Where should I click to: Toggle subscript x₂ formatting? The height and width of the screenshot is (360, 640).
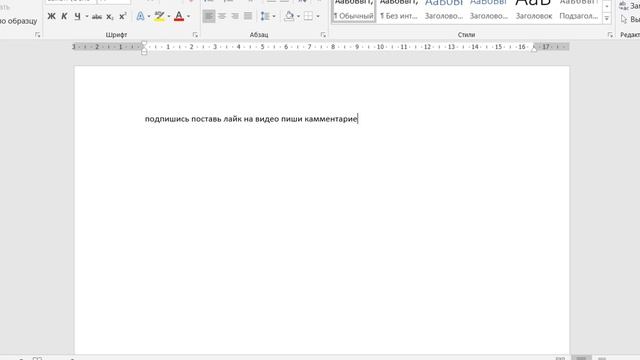tap(109, 16)
